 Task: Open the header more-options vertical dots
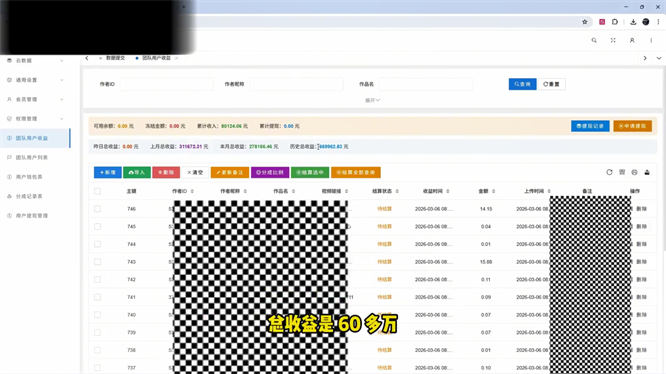coord(651,40)
